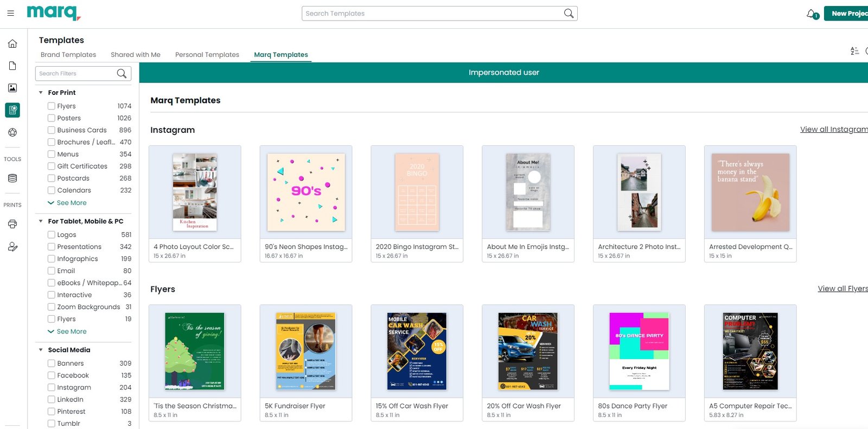Collapse the Social Media filter group
Viewport: 868px width, 429px height.
click(x=41, y=350)
